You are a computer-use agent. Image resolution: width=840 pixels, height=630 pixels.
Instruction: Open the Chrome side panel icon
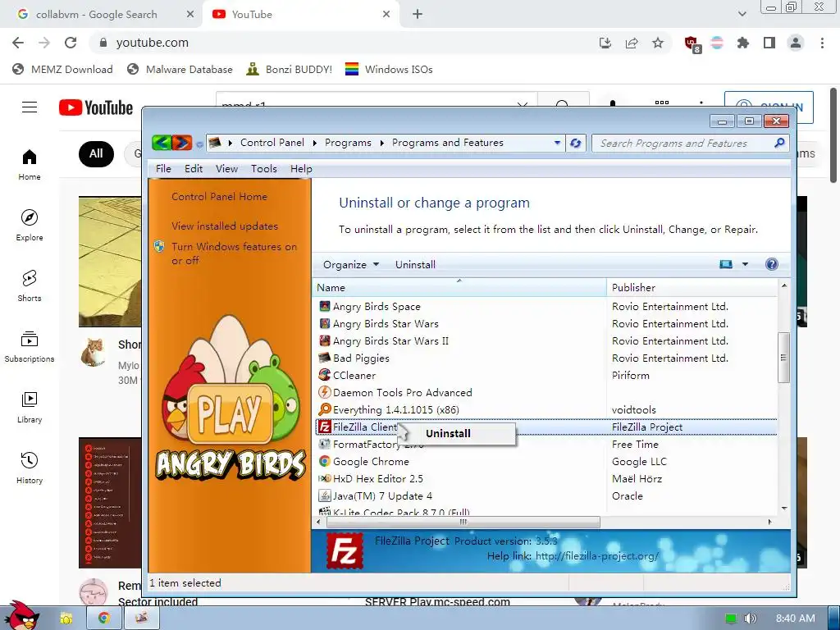(x=769, y=43)
